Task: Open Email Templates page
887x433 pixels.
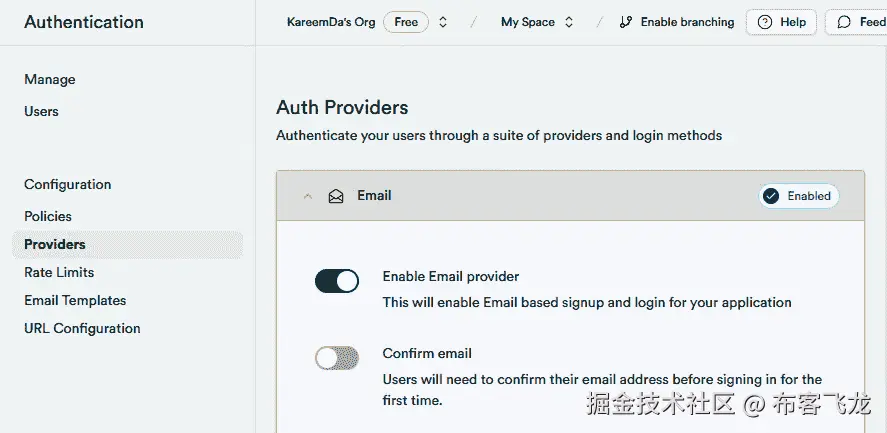Action: click(75, 300)
